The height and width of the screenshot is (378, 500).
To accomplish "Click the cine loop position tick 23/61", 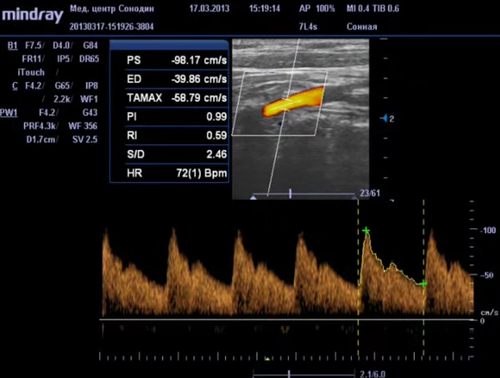I will pos(290,193).
